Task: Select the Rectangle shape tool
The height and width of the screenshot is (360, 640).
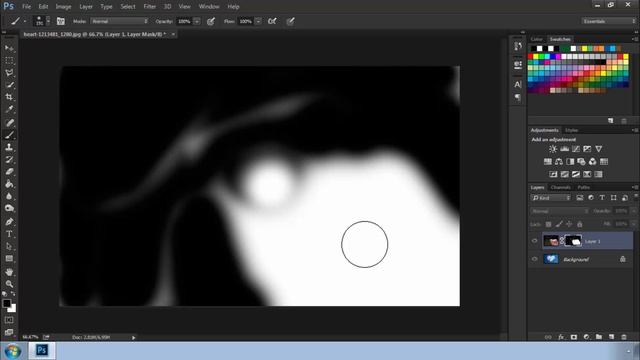Action: click(x=9, y=259)
